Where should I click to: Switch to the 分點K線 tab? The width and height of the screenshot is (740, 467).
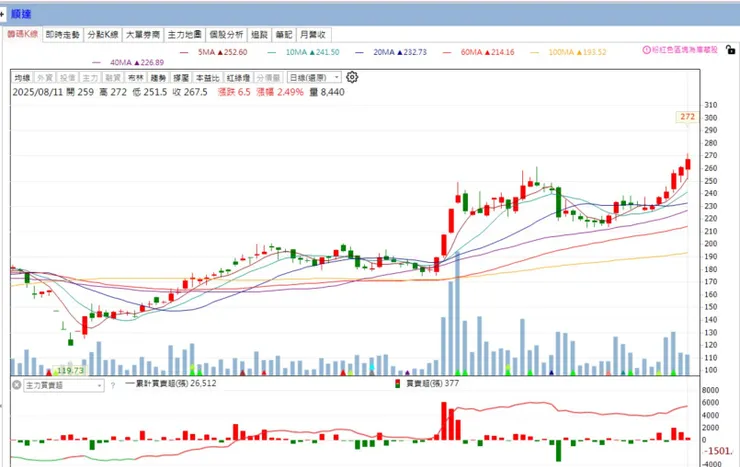coord(103,34)
